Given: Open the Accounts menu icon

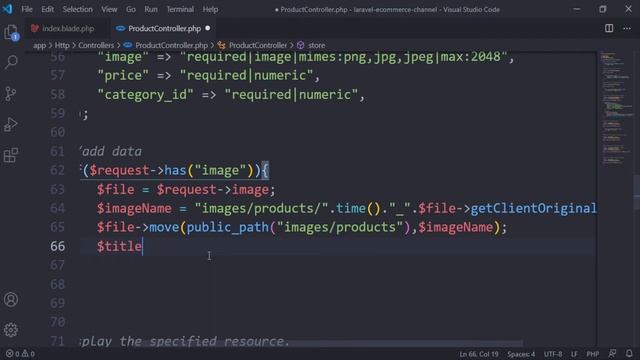Looking at the screenshot, I should click(x=11, y=300).
